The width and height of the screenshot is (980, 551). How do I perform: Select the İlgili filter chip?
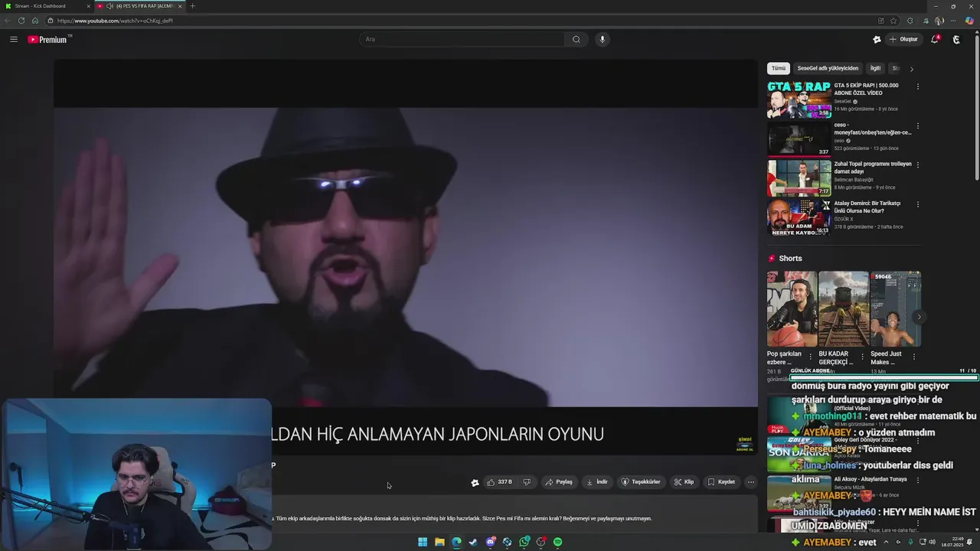point(875,68)
